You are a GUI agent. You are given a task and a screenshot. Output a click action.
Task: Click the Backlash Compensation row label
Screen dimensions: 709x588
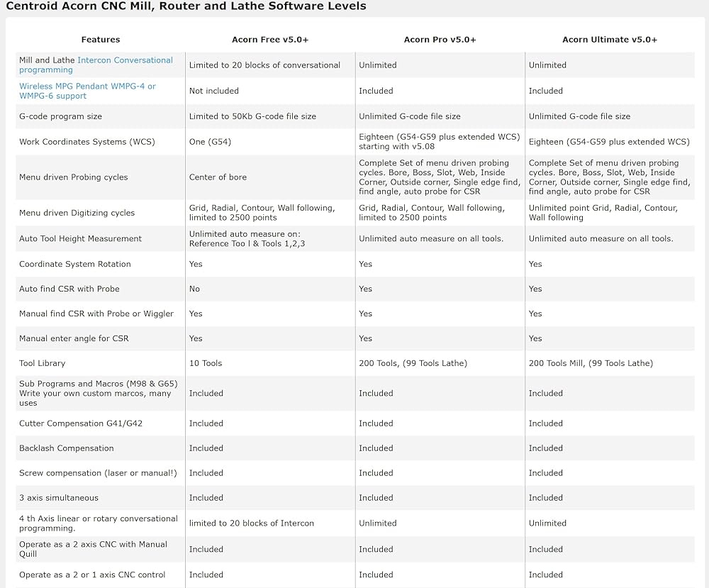(x=66, y=448)
